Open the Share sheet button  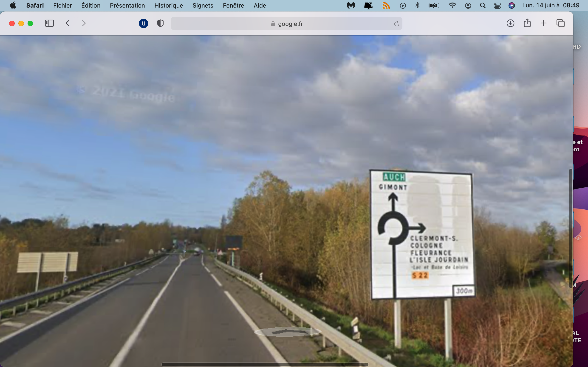(527, 23)
